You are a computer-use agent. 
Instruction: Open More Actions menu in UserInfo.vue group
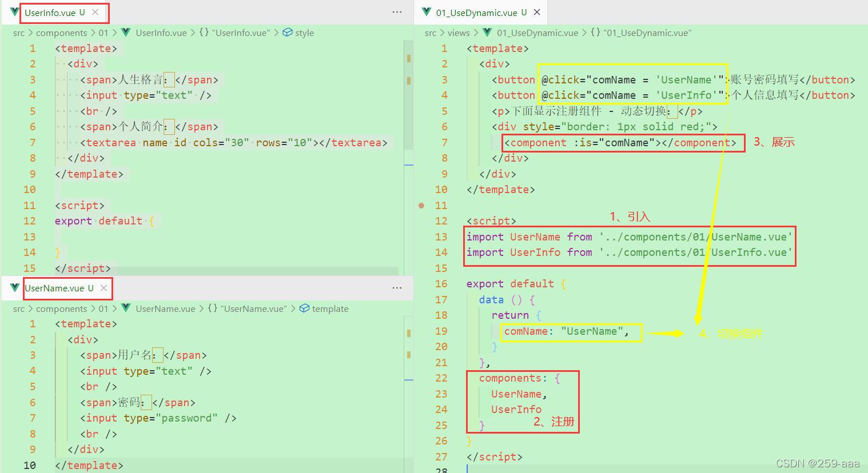point(397,12)
